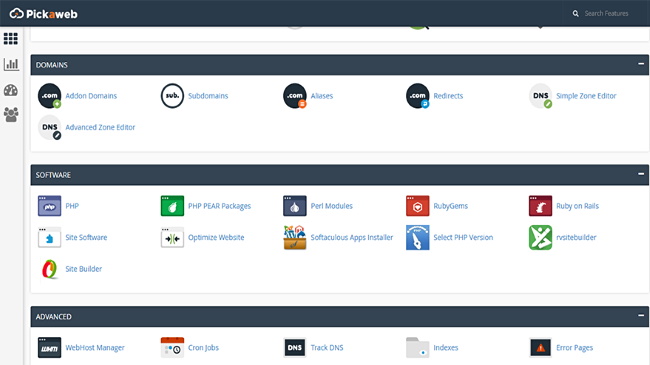This screenshot has width=650, height=365.
Task: Collapse the ADVANCED section
Action: (x=641, y=315)
